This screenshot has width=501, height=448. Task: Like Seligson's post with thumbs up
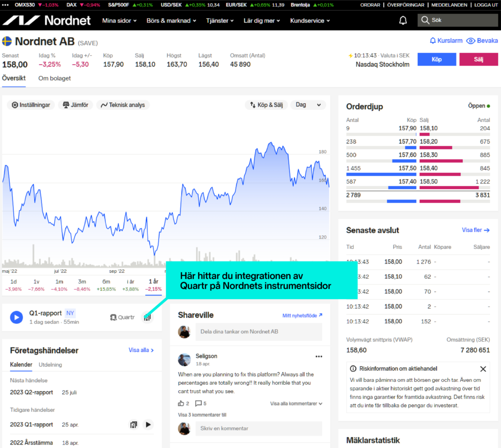[181, 403]
